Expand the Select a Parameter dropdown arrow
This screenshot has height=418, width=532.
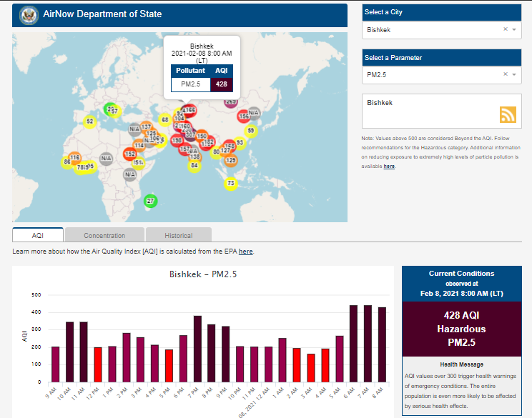tap(514, 75)
